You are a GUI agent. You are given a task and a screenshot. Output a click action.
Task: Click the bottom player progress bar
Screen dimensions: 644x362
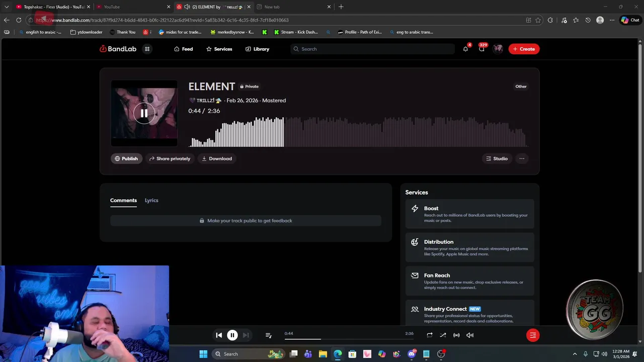(x=349, y=339)
